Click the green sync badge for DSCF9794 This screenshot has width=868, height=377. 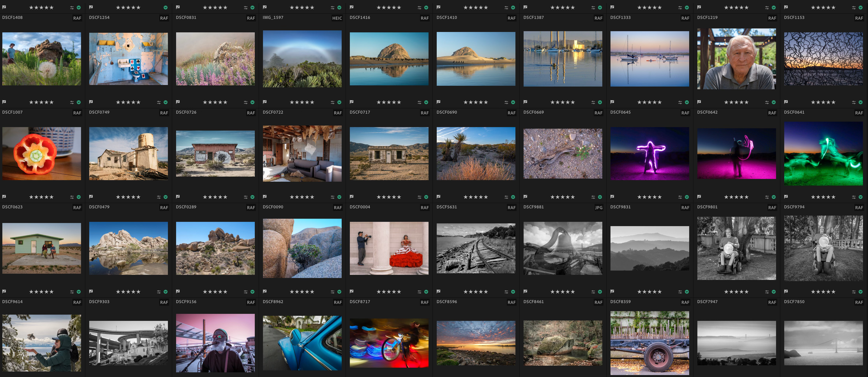[861, 197]
